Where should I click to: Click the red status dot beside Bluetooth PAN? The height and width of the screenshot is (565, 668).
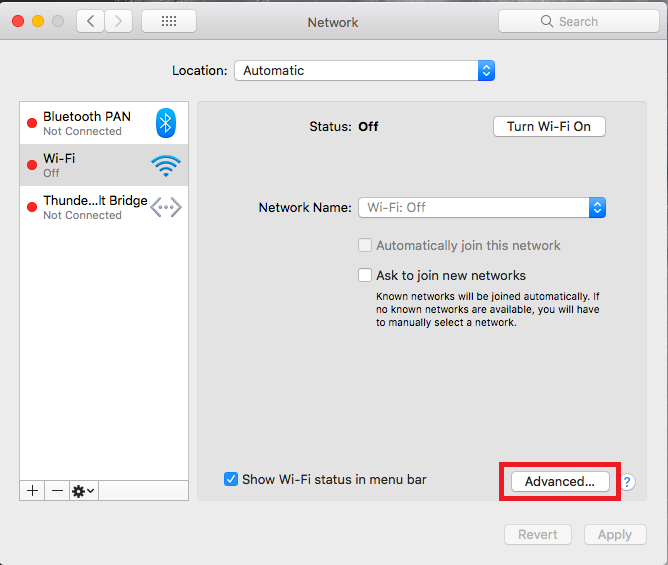point(32,123)
